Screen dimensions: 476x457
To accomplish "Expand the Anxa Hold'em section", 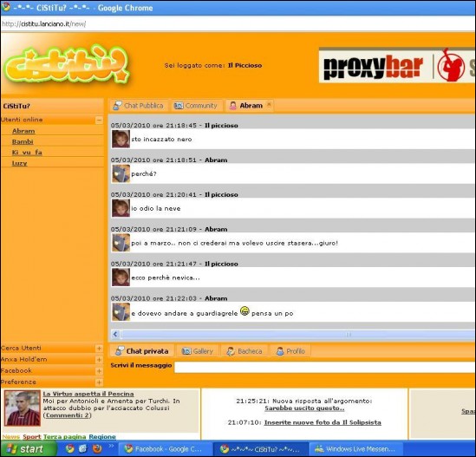I will pyautogui.click(x=99, y=360).
